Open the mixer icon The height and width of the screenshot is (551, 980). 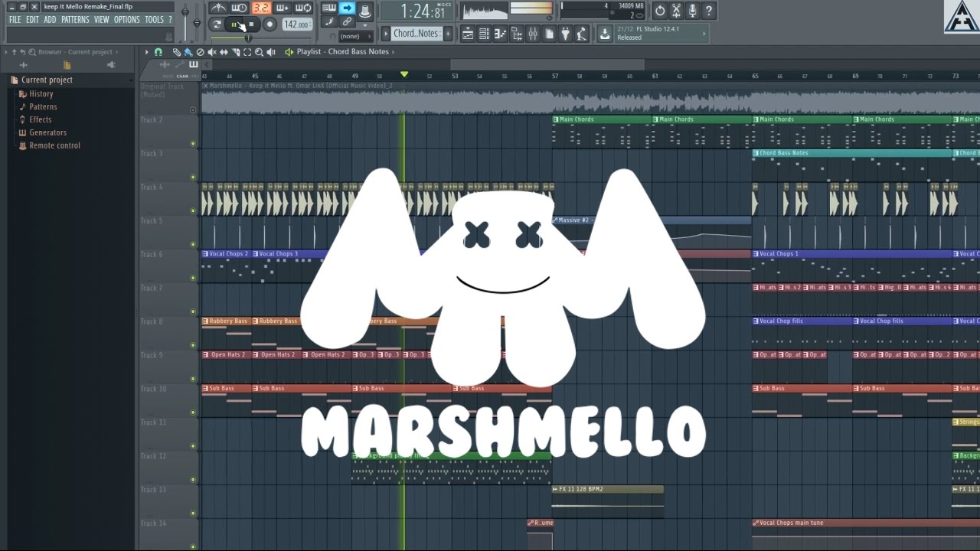(x=533, y=34)
